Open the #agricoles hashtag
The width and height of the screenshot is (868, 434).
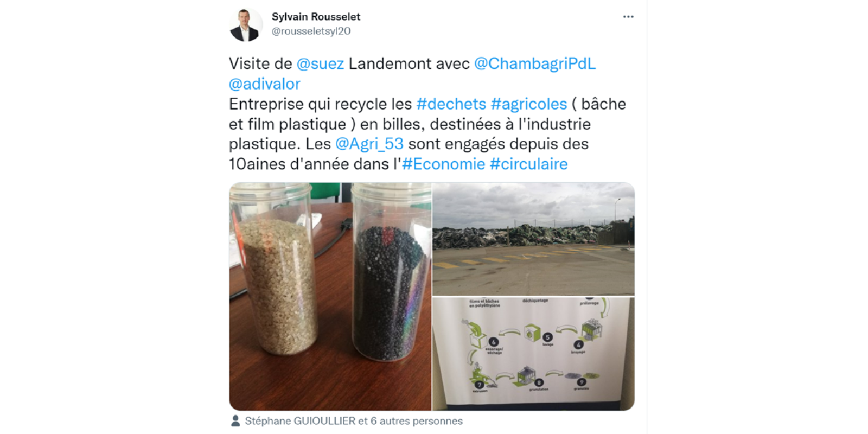529,104
